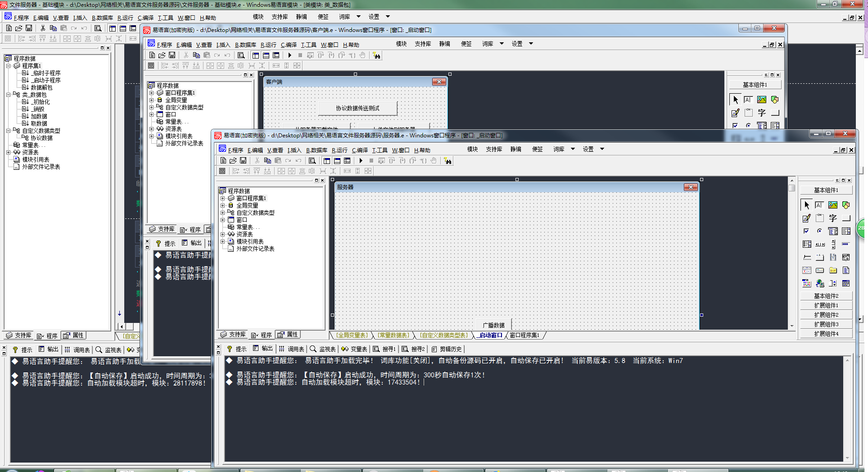Viewport: 868px width, 472px height.
Task: Open B.数据库 menu in module window
Action: (x=102, y=18)
